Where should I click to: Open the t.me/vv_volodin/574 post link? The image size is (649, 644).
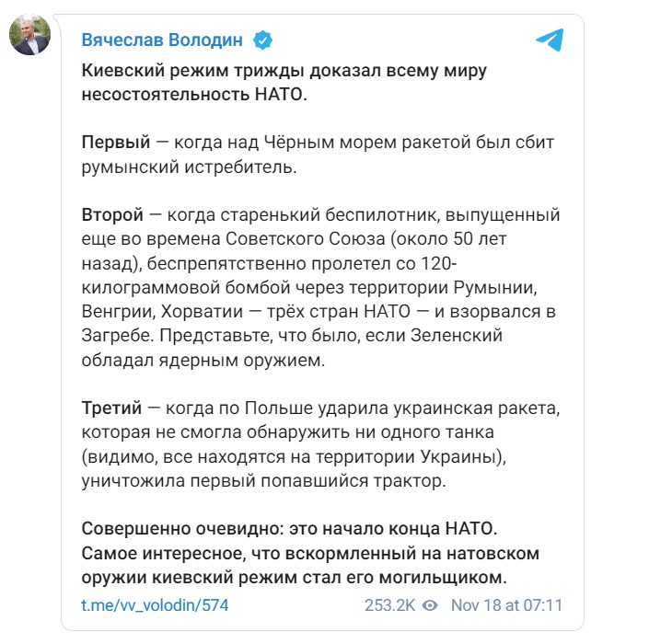tap(155, 605)
